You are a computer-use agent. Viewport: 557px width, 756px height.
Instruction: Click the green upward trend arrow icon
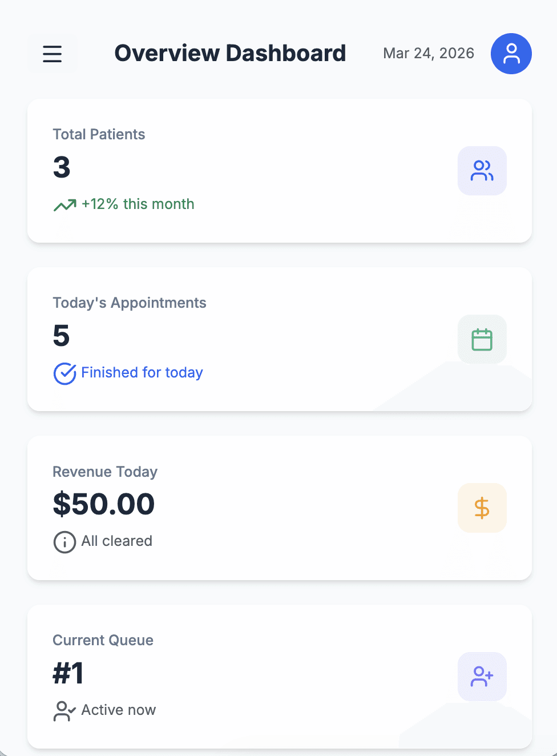[x=65, y=205]
